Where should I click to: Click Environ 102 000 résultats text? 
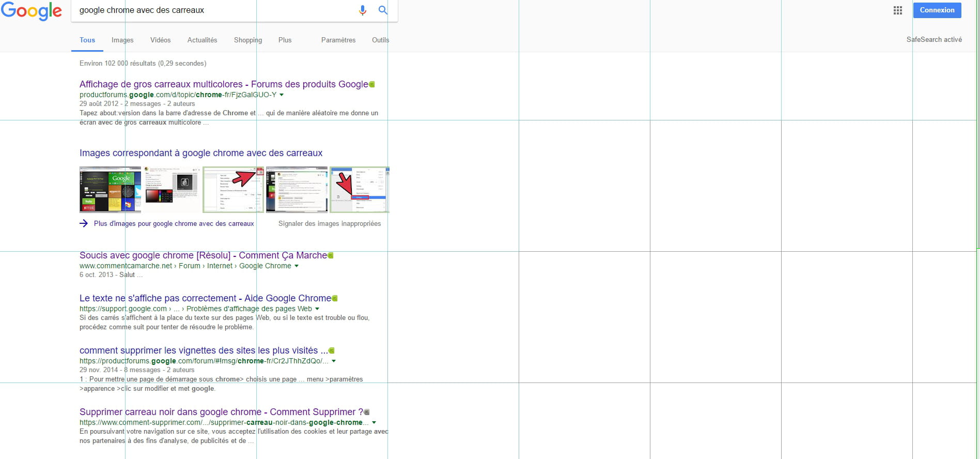[x=143, y=63]
